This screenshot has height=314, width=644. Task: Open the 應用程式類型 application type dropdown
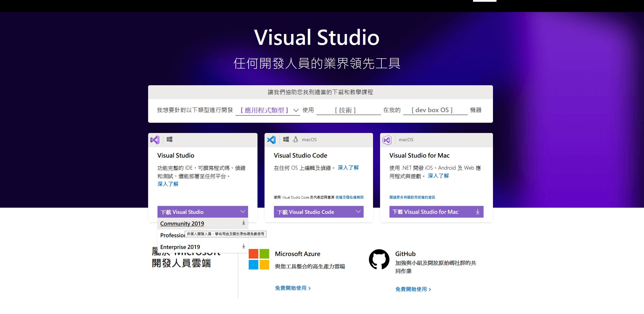(x=267, y=110)
